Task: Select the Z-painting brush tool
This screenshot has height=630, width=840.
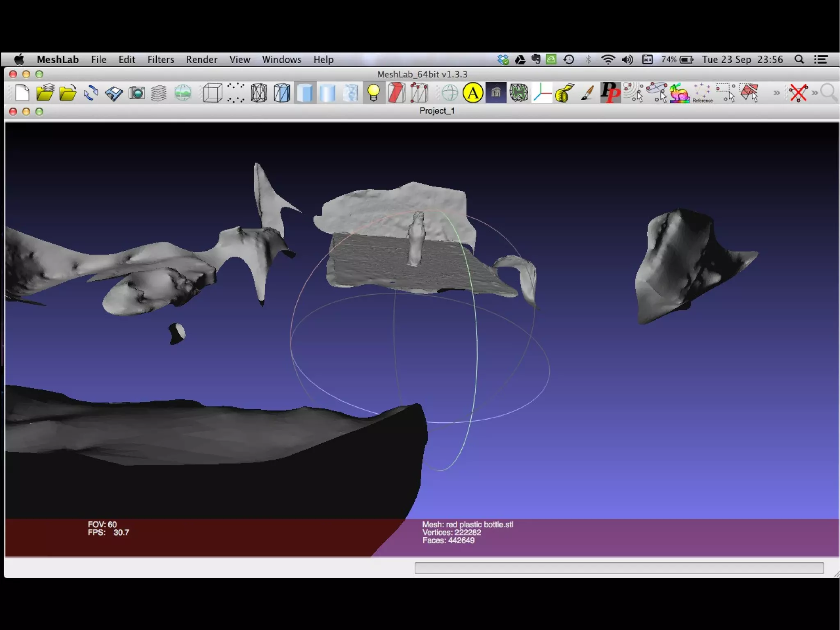Action: coord(587,93)
